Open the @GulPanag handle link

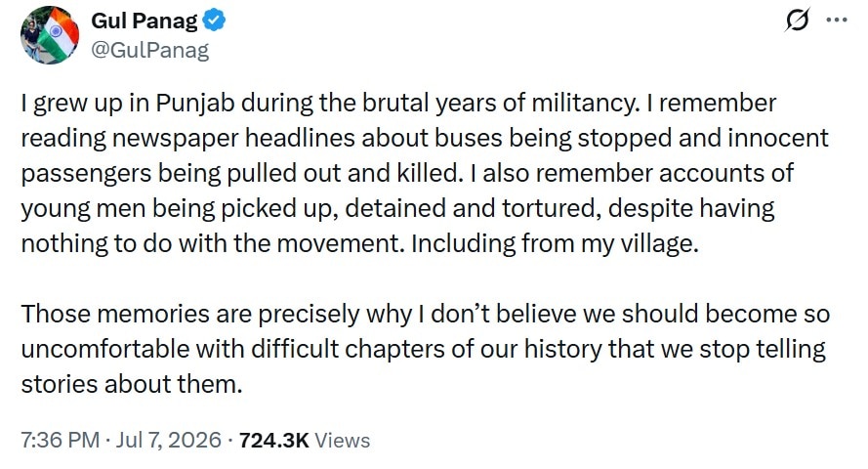[150, 50]
